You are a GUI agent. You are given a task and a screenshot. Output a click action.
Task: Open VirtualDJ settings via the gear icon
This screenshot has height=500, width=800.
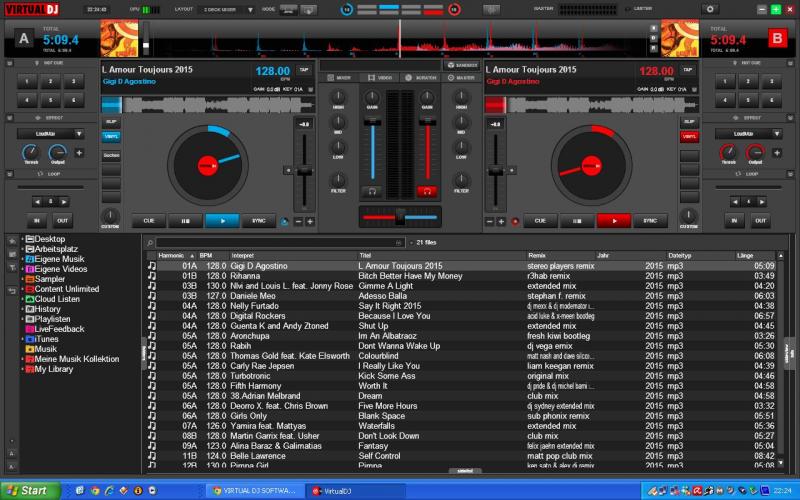pyautogui.click(x=711, y=8)
